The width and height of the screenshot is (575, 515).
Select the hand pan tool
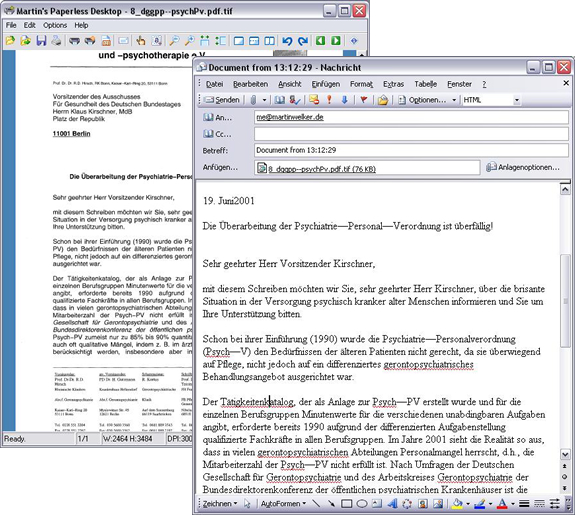(140, 41)
